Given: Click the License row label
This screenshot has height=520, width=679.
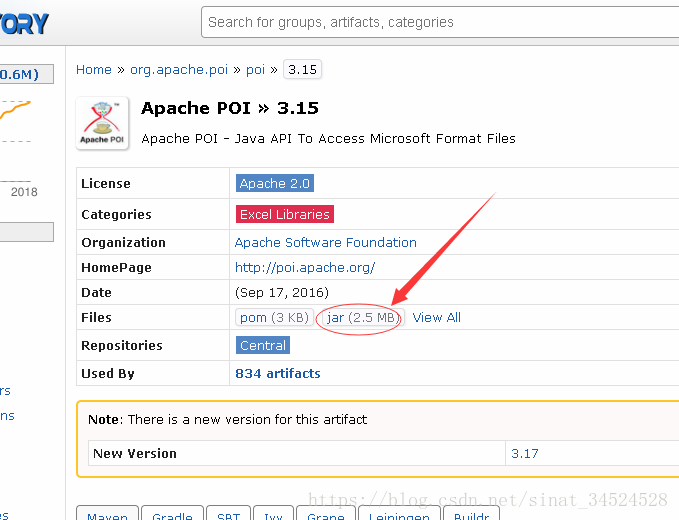Looking at the screenshot, I should (106, 184).
